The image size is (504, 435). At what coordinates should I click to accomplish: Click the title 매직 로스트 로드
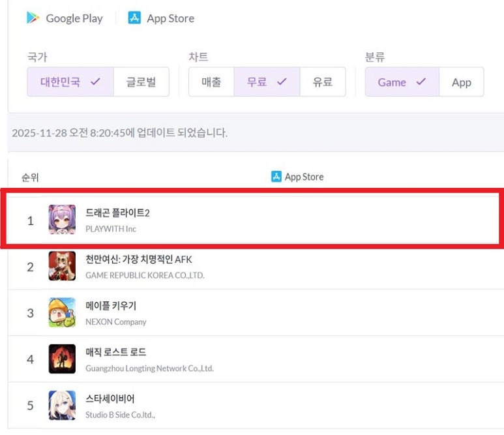(115, 352)
